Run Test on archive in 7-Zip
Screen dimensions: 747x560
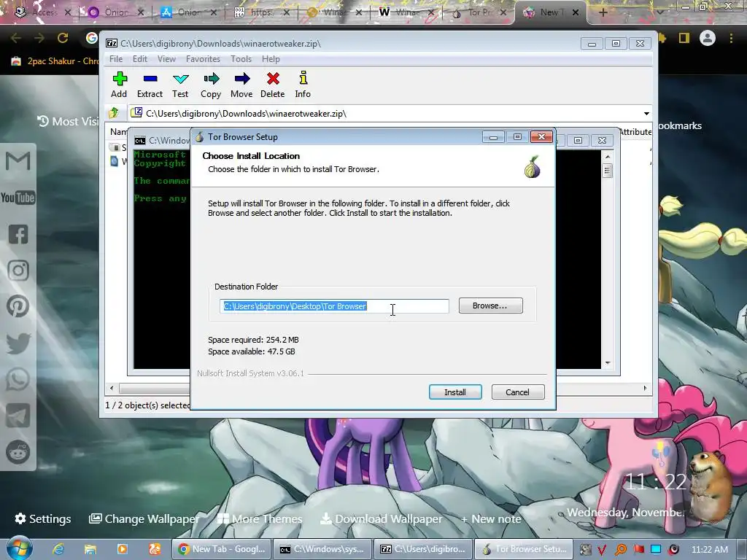tap(181, 85)
